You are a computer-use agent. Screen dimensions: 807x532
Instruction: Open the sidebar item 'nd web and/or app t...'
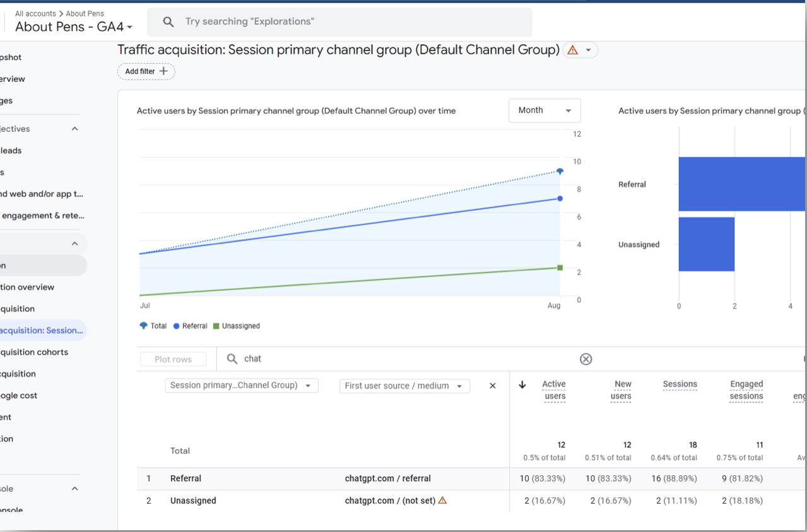coord(42,194)
